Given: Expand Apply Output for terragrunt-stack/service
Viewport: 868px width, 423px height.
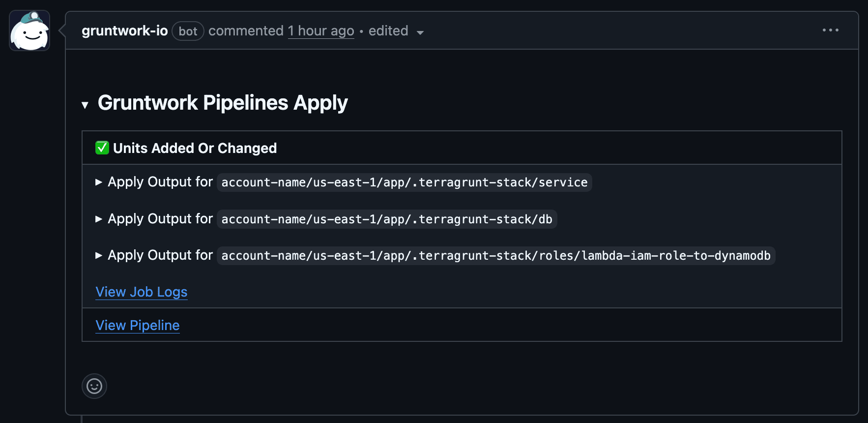Looking at the screenshot, I should pyautogui.click(x=99, y=182).
